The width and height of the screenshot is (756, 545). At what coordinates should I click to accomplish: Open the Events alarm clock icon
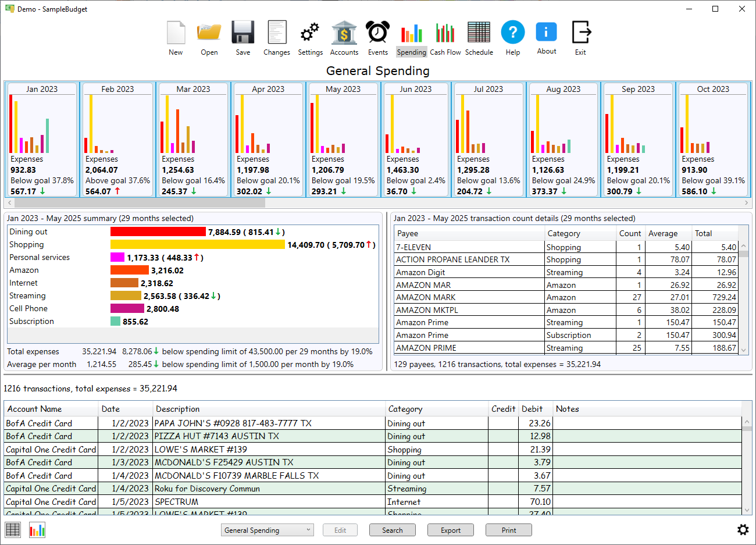(378, 32)
